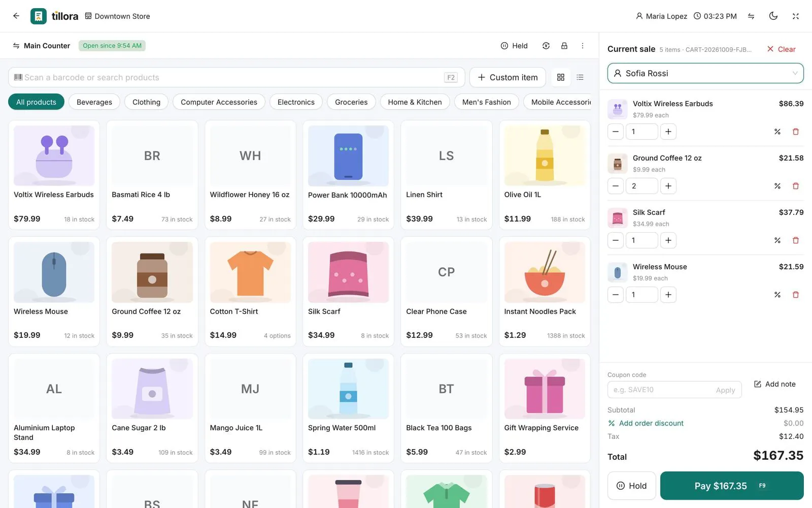This screenshot has width=812, height=508.
Task: Increase Voltix Wireless Earbuds quantity
Action: click(x=668, y=132)
